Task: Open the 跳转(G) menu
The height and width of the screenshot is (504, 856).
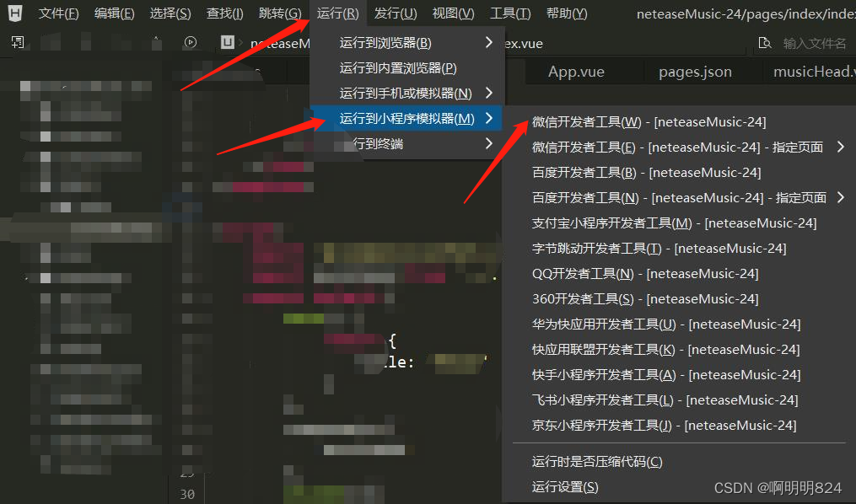Action: point(279,13)
